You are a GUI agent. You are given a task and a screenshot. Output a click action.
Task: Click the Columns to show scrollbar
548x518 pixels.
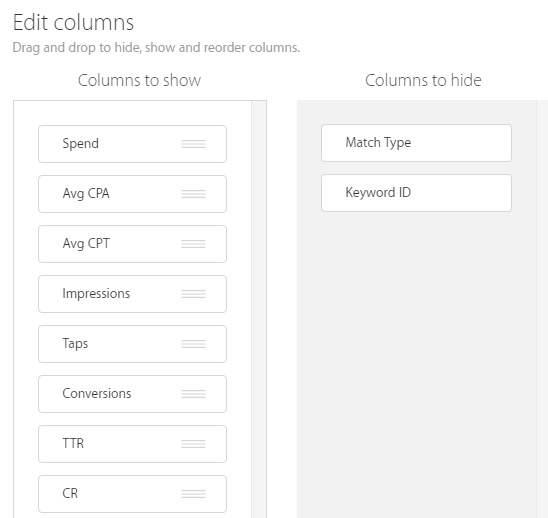259,309
